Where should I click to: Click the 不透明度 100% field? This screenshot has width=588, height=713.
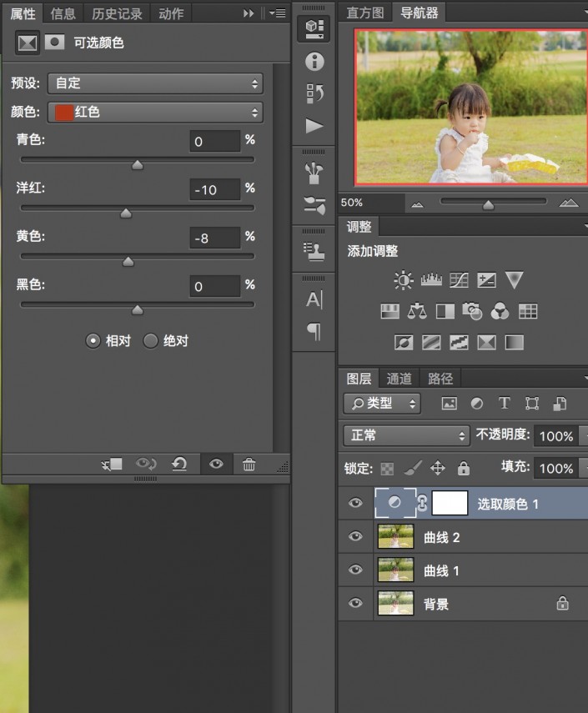coord(555,436)
